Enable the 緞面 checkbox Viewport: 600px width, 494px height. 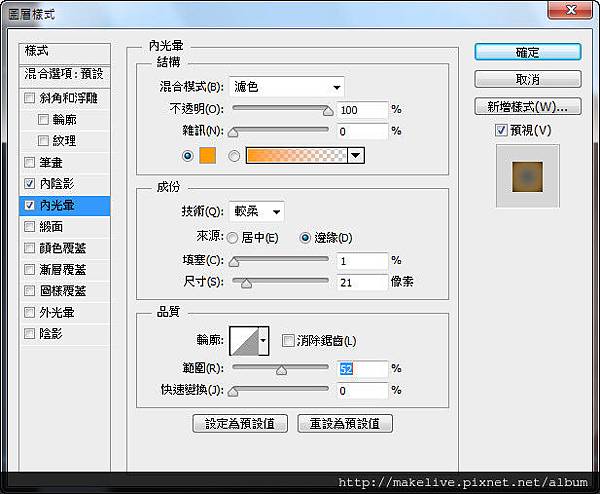coord(29,227)
